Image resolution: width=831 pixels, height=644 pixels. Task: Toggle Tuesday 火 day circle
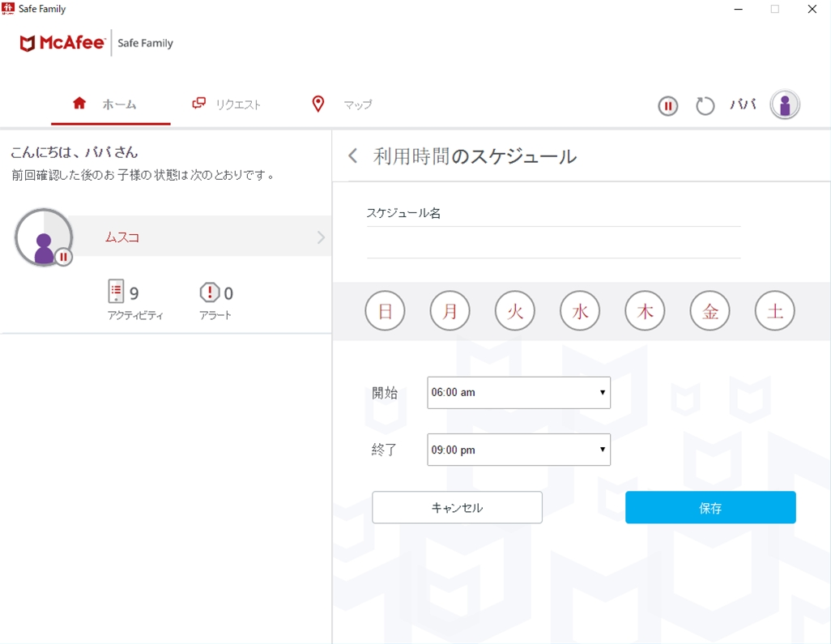click(515, 310)
